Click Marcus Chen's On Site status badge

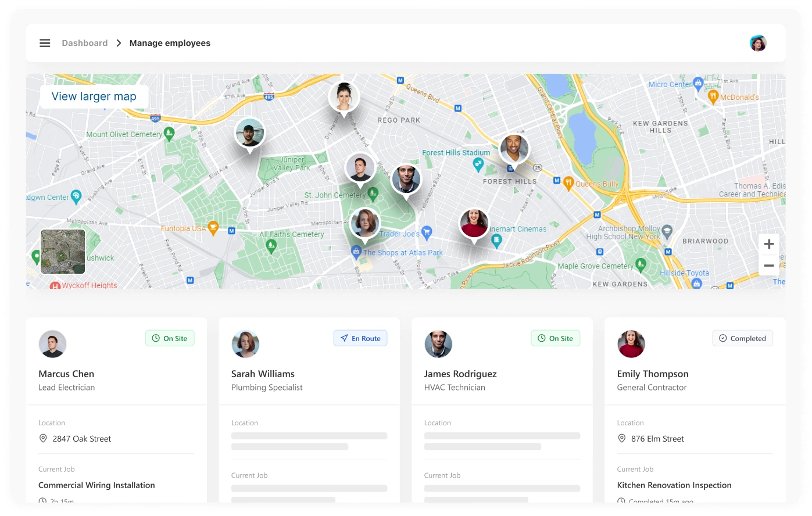[170, 338]
